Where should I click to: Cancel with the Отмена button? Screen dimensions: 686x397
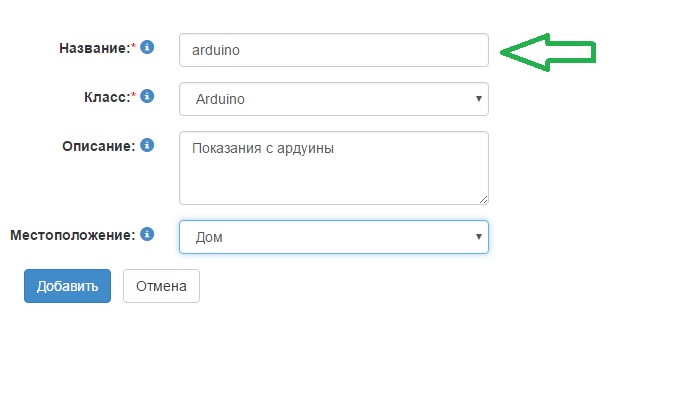tap(161, 286)
